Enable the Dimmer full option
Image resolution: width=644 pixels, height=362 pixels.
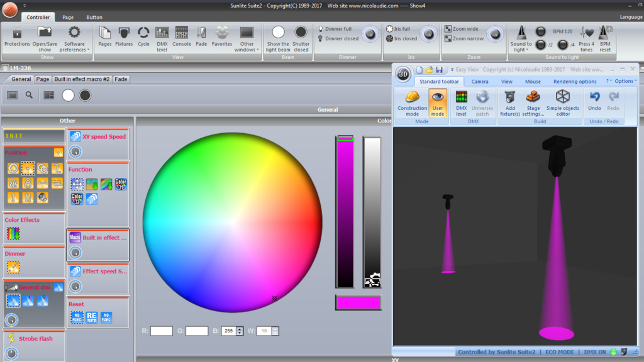point(335,29)
